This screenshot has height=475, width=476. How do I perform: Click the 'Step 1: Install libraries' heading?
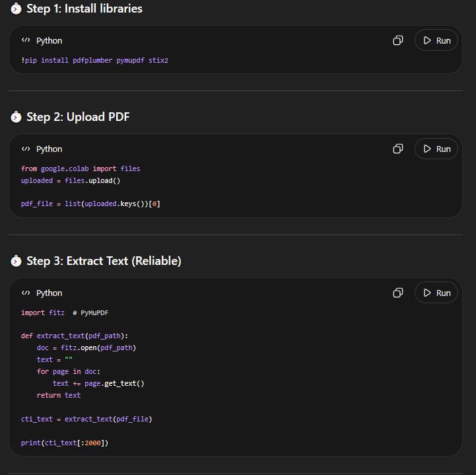85,9
